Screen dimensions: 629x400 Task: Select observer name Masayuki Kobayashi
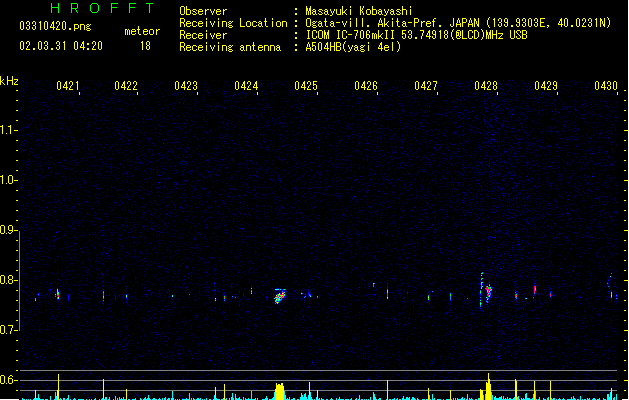coord(359,11)
